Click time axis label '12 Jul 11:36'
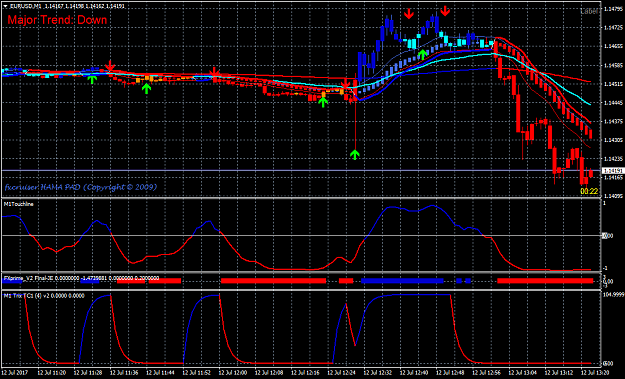The height and width of the screenshot is (379, 625). tap(124, 373)
